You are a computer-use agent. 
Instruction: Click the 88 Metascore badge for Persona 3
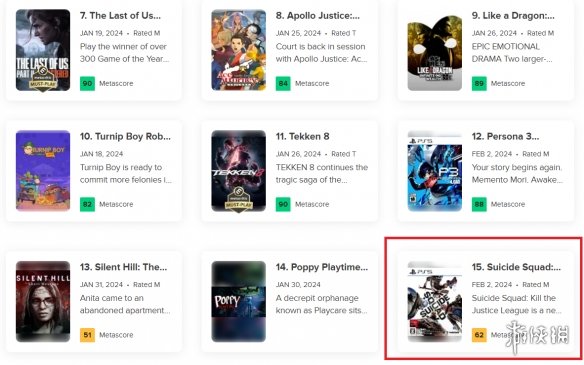[x=479, y=204]
